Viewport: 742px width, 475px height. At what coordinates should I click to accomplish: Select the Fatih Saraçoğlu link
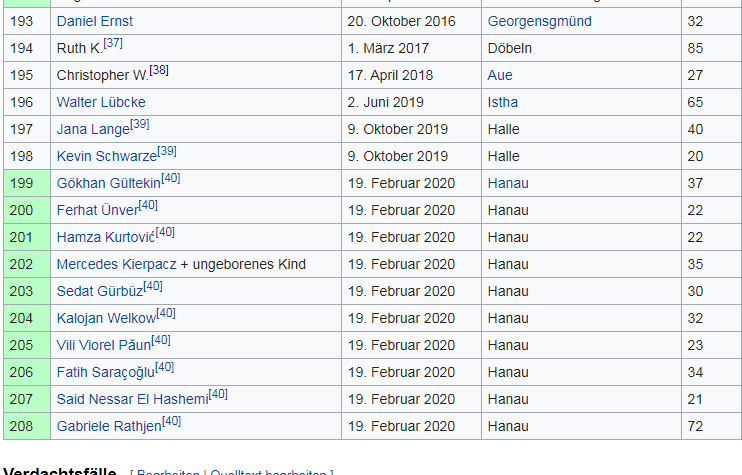pos(105,372)
